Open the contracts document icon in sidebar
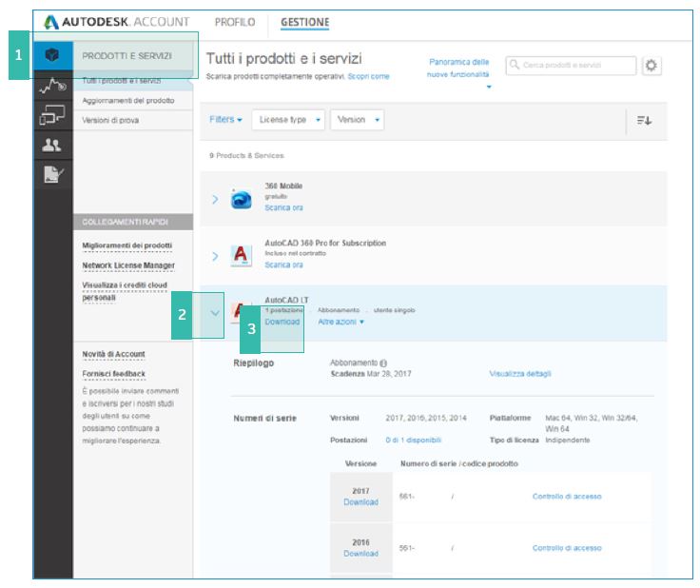The height and width of the screenshot is (588, 700). pyautogui.click(x=52, y=174)
